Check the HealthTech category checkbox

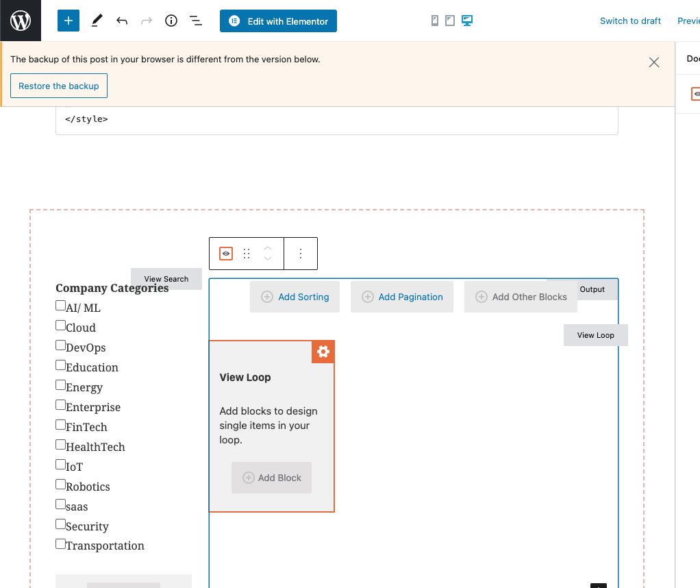pyautogui.click(x=61, y=445)
